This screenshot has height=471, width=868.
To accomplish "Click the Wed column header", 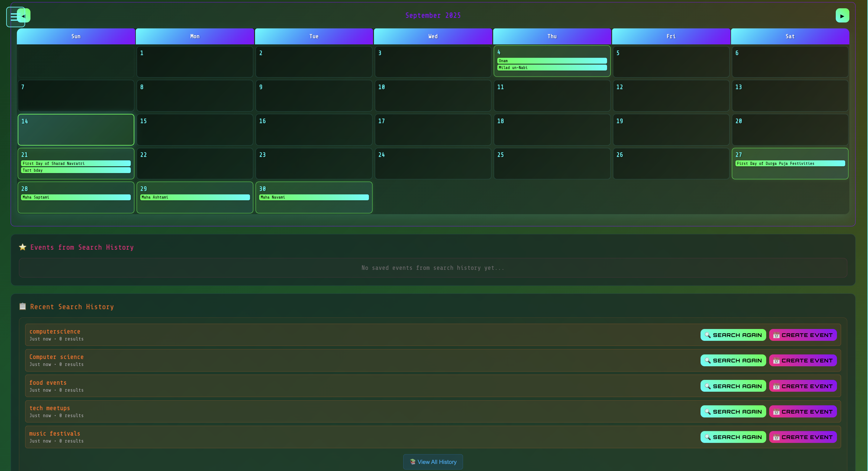I will tap(433, 36).
